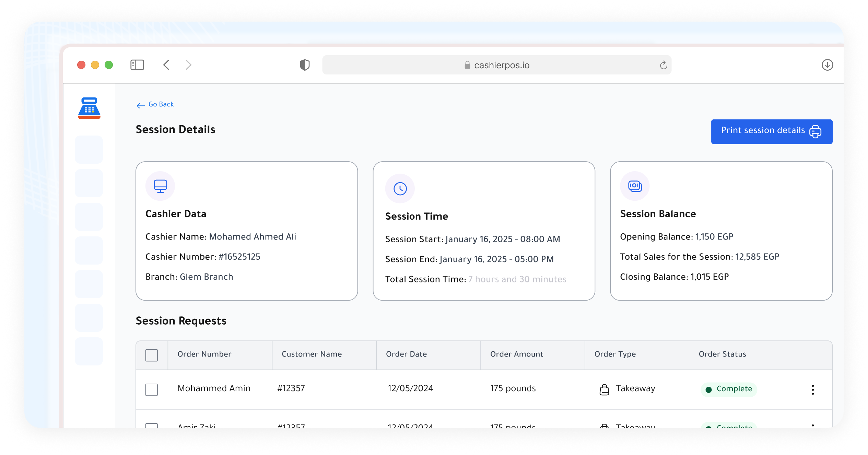The width and height of the screenshot is (868, 455).
Task: Click the Session Balance card title
Action: click(x=658, y=214)
